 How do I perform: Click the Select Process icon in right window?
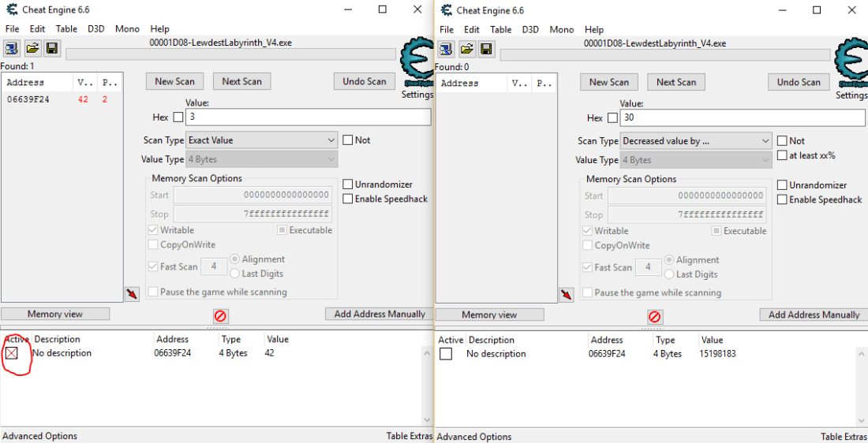click(x=447, y=50)
